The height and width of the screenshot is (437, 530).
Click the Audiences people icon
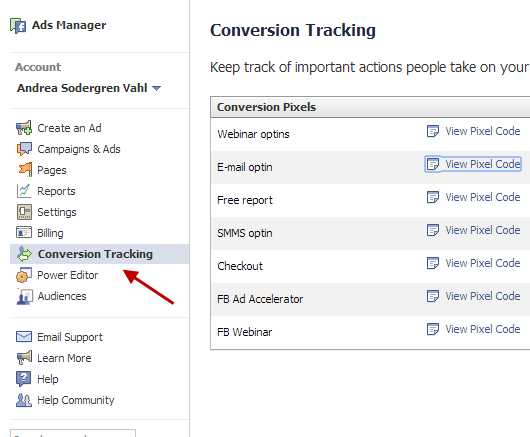tap(25, 296)
